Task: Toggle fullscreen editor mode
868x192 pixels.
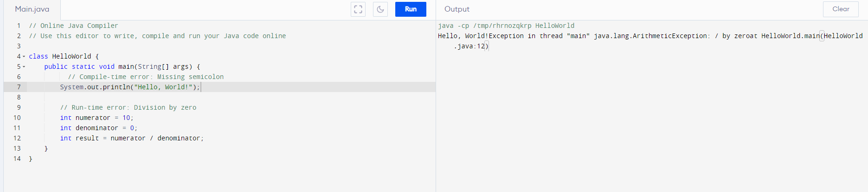Action: (358, 9)
